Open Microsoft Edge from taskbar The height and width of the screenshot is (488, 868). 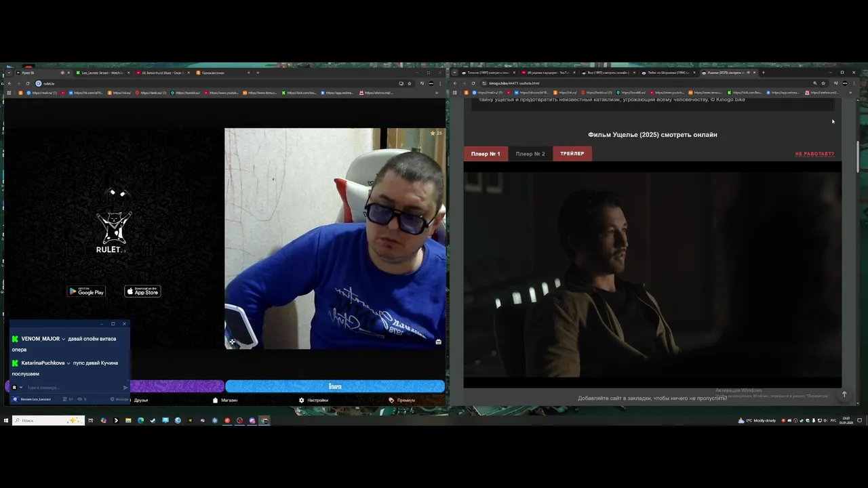pos(140,420)
